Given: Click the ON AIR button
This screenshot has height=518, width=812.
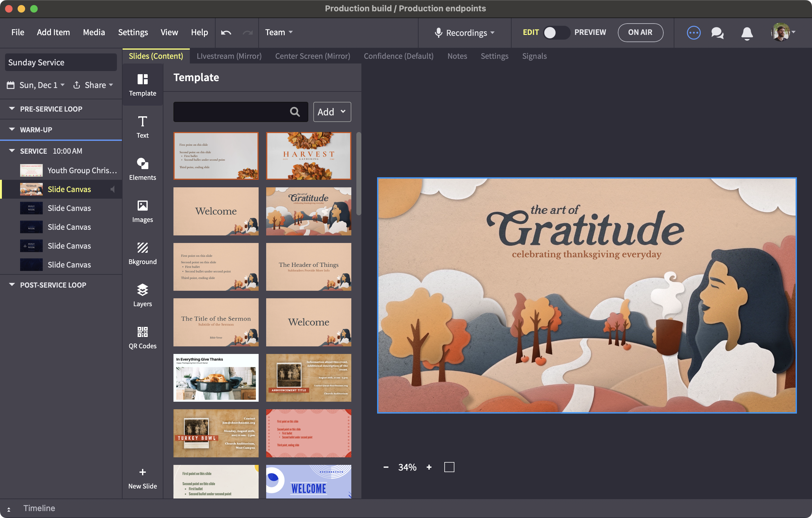Looking at the screenshot, I should click(640, 33).
